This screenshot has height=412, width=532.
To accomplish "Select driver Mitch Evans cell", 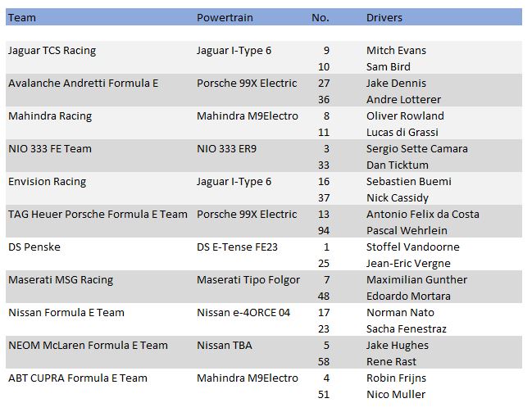I will pyautogui.click(x=396, y=50).
